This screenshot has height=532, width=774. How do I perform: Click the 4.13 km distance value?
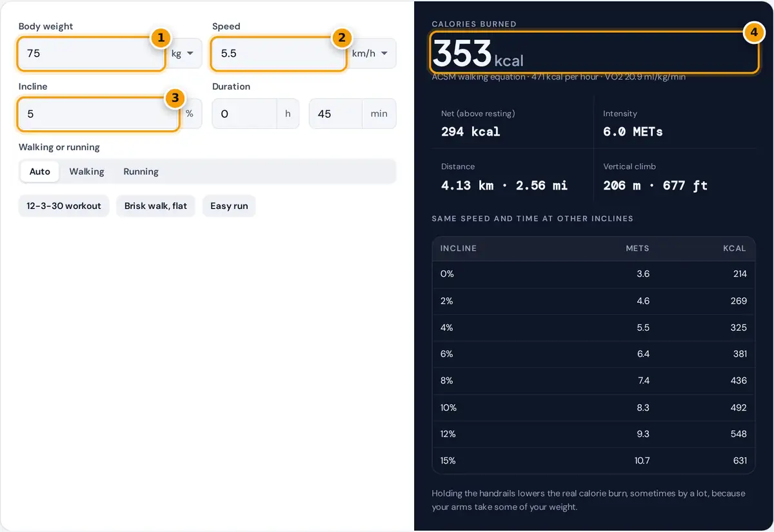point(504,186)
